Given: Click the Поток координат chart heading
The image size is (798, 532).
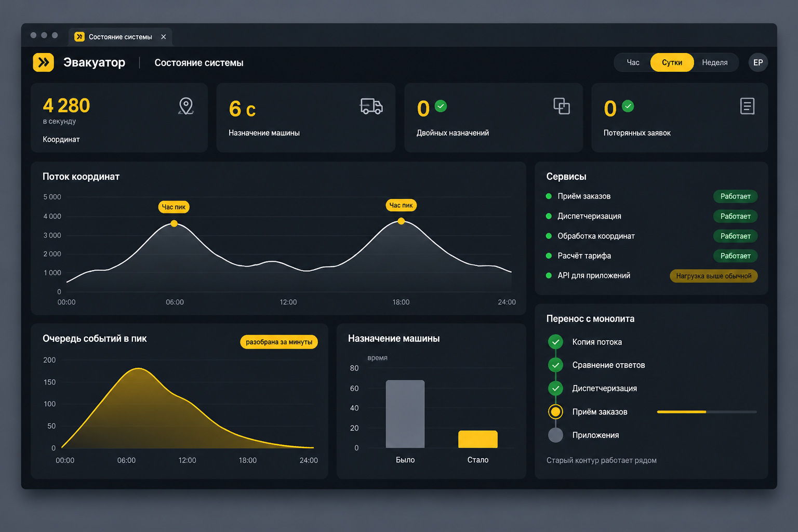Looking at the screenshot, I should point(81,177).
